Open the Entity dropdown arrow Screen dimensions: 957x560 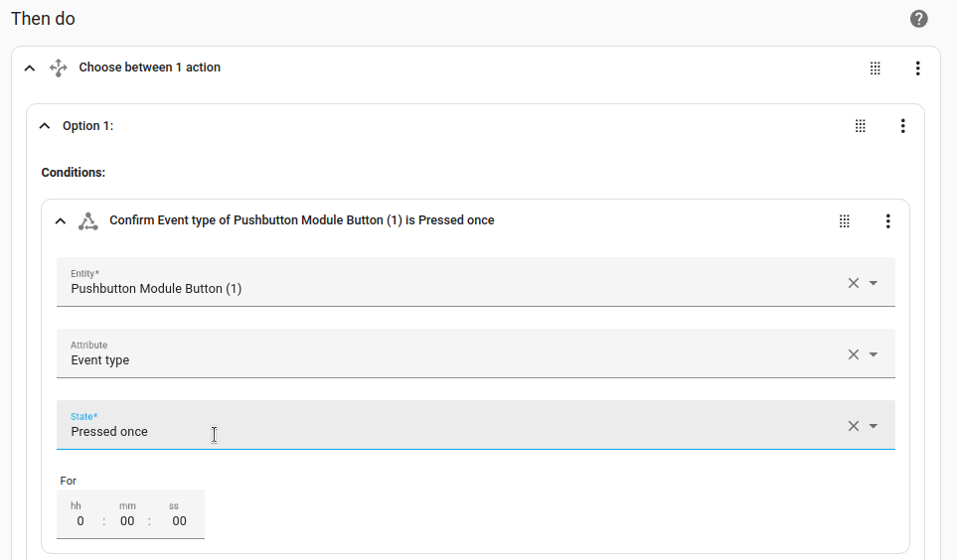point(874,283)
